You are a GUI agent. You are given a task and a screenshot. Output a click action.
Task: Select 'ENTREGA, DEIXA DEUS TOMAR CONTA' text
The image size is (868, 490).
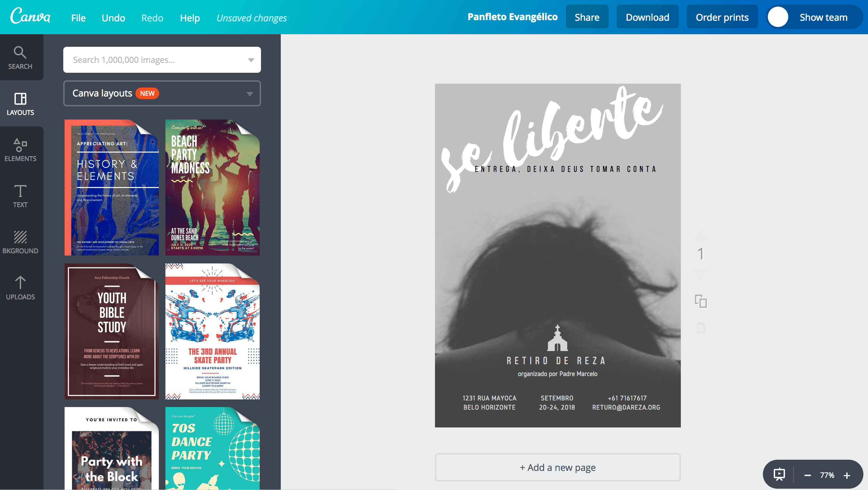[565, 169]
